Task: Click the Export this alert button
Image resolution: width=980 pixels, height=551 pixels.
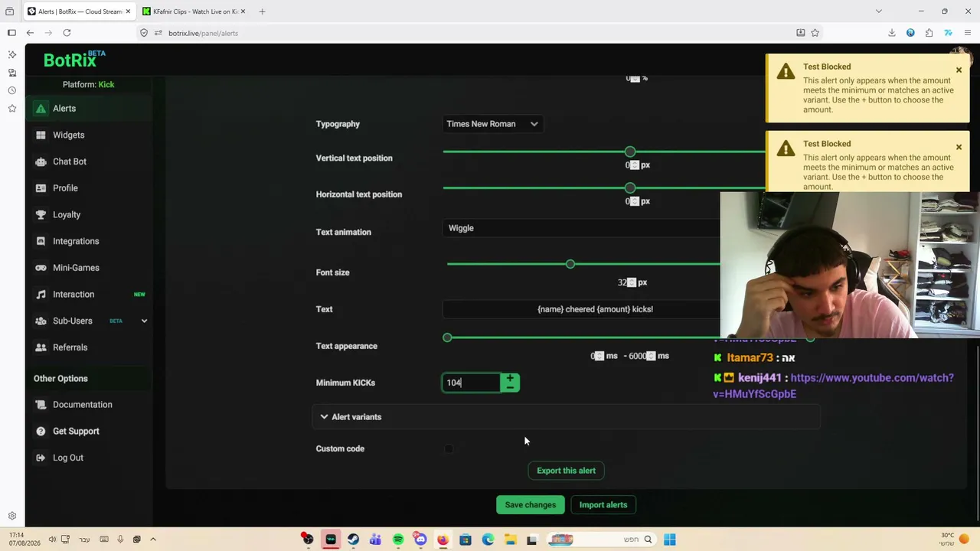Action: tap(566, 471)
